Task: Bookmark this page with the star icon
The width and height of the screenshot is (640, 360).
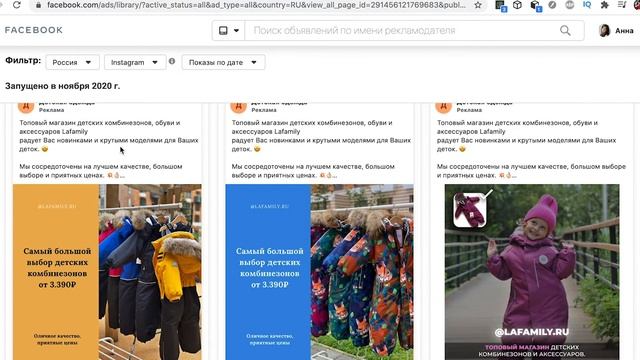Action: pyautogui.click(x=478, y=5)
